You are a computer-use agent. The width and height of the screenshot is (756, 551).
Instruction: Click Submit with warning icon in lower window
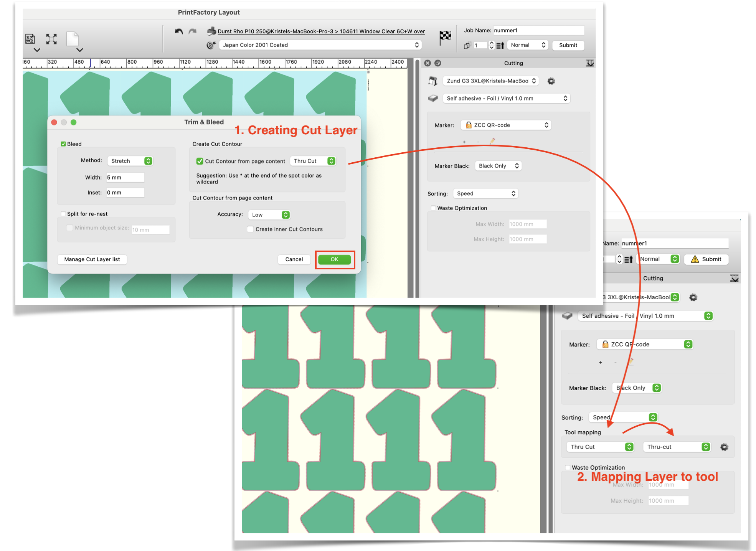(706, 259)
